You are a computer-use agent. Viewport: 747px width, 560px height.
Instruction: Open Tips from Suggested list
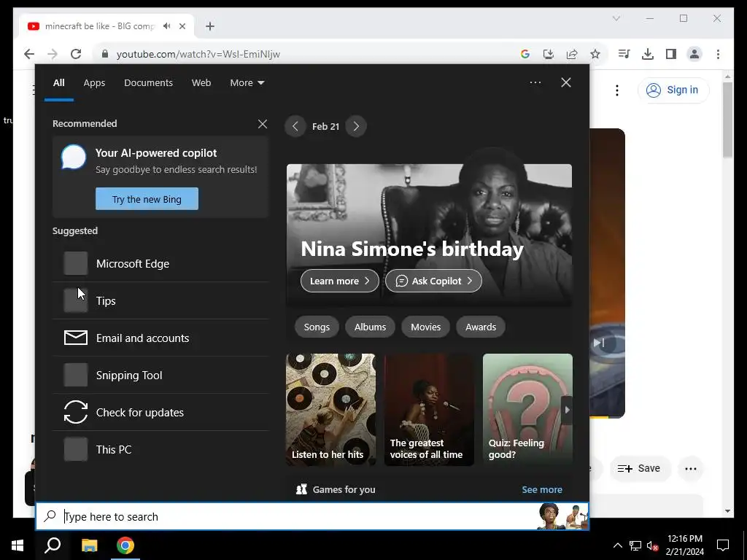point(161,300)
